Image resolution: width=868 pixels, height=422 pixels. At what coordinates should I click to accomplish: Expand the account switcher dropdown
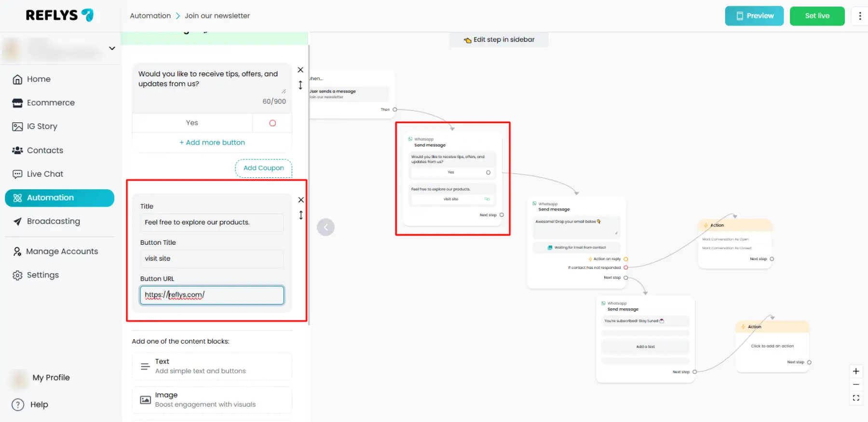112,48
